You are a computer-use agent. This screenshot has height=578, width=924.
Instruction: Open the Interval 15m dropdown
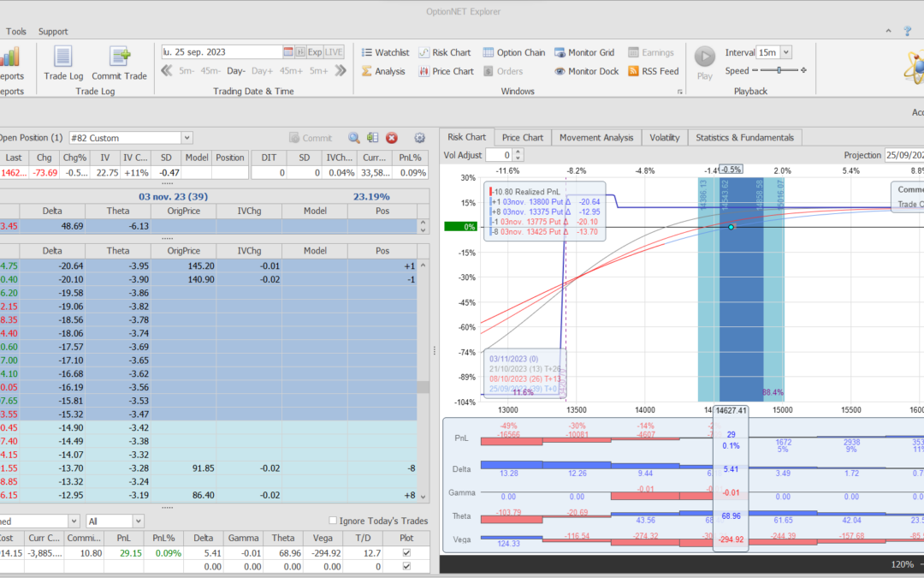point(785,52)
